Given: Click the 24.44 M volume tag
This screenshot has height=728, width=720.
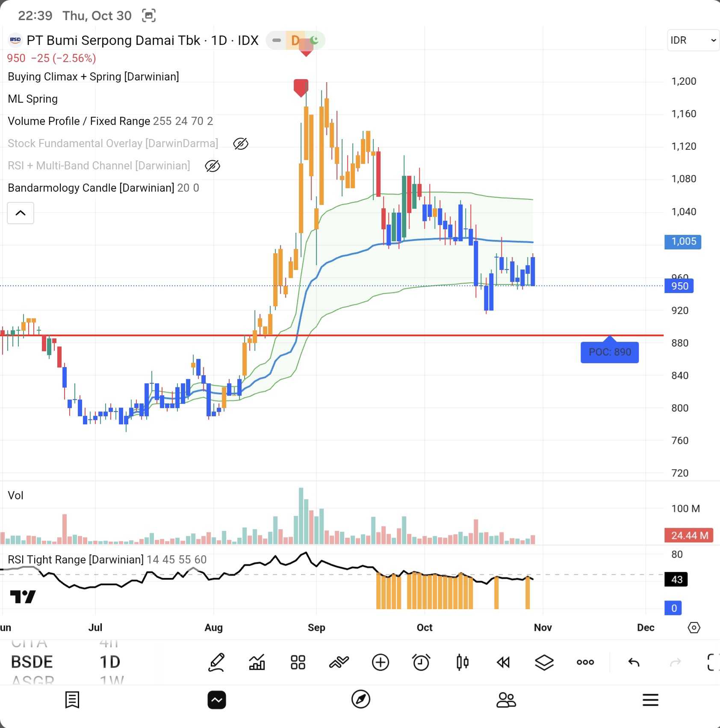Looking at the screenshot, I should (x=689, y=535).
